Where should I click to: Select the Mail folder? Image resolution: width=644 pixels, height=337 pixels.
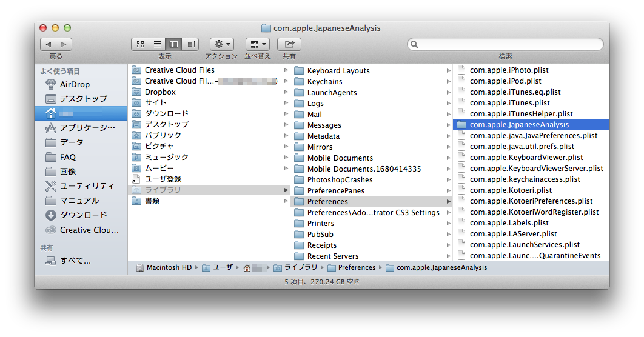tap(371, 114)
